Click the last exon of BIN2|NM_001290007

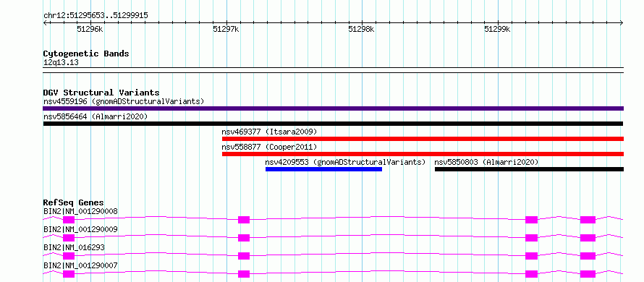[588, 274]
